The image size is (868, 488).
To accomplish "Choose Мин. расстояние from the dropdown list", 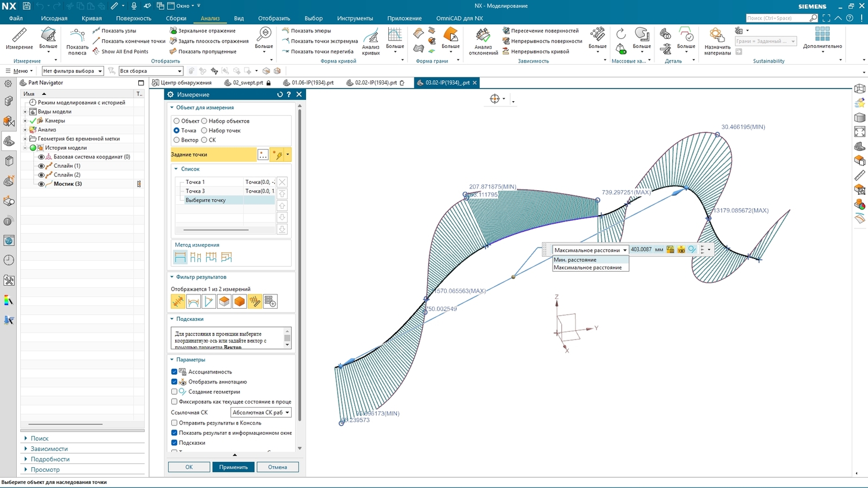I will [x=575, y=260].
